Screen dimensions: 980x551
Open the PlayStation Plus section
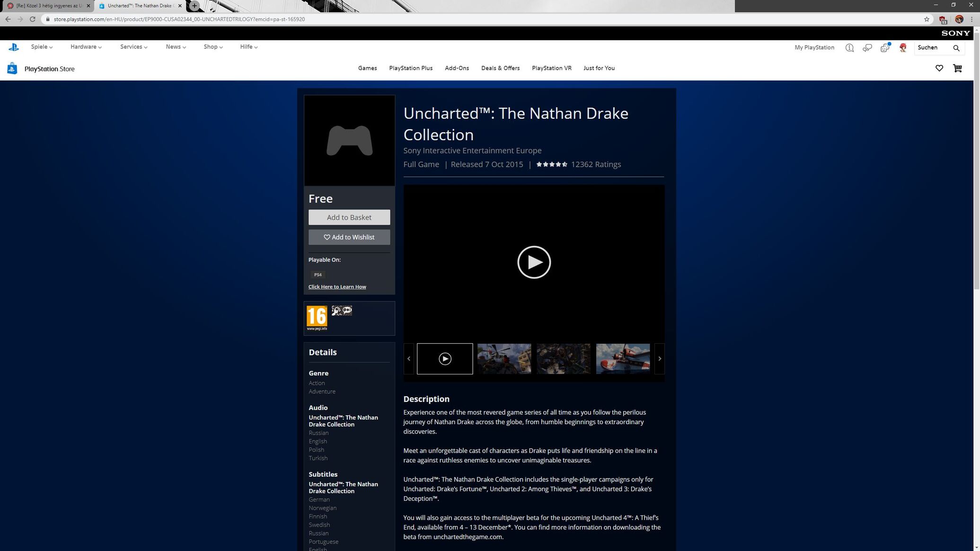click(x=411, y=68)
